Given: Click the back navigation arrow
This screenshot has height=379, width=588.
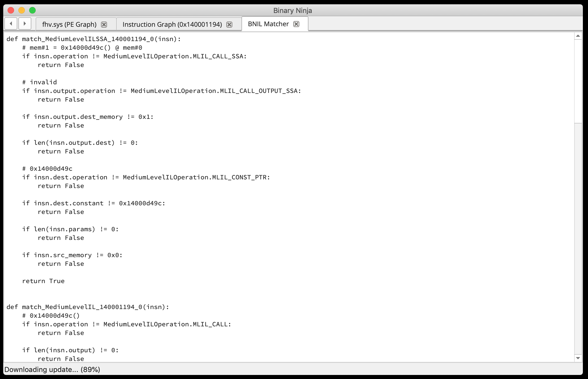Looking at the screenshot, I should pyautogui.click(x=11, y=24).
